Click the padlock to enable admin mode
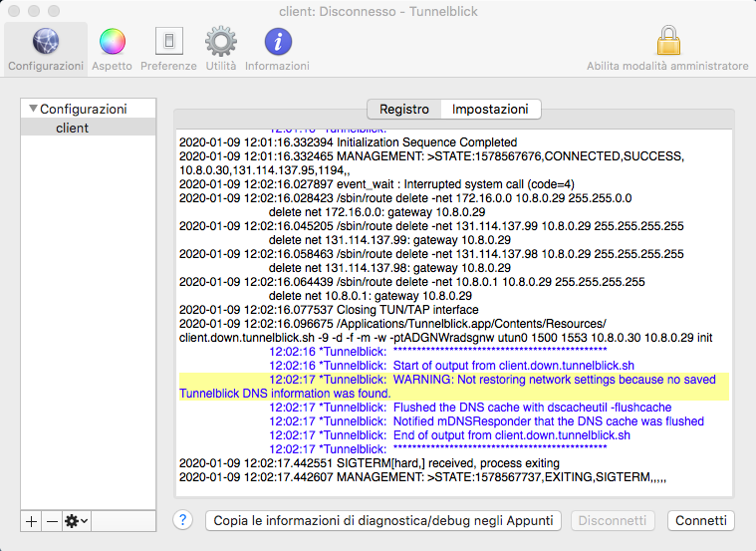 (666, 42)
